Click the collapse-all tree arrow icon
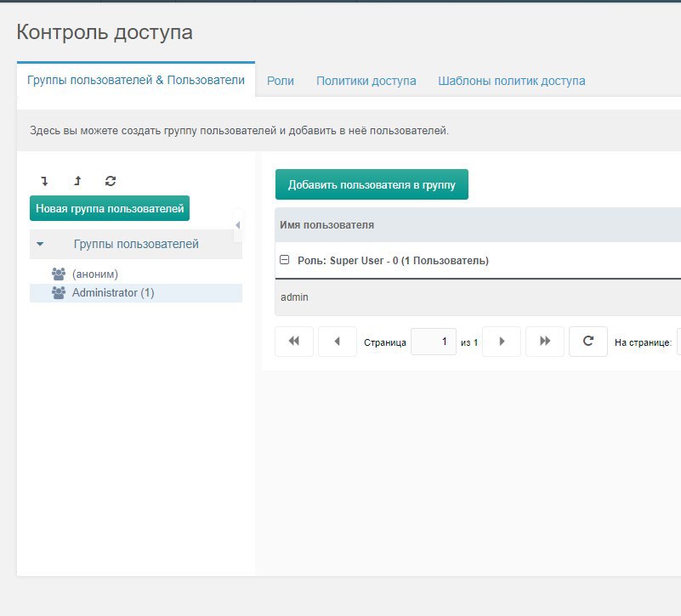 point(77,181)
